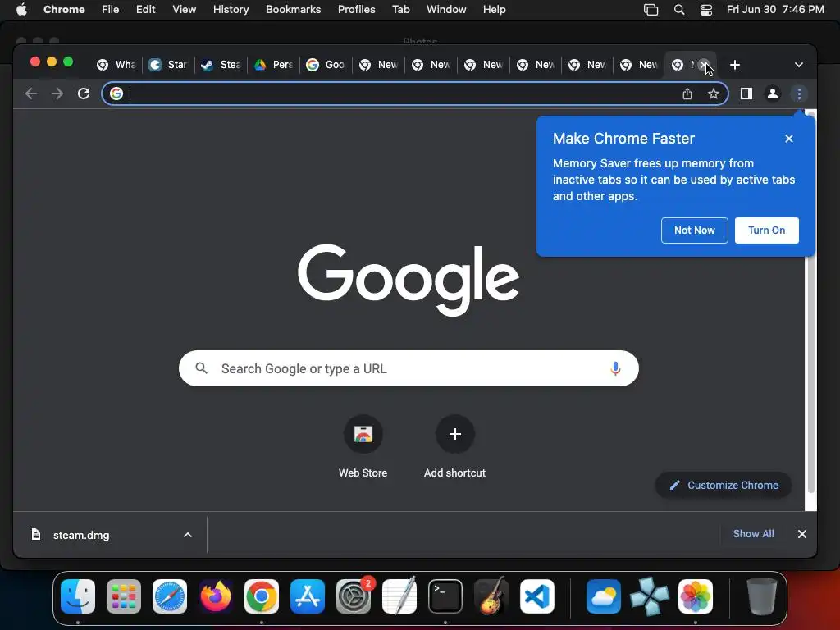Screen dimensions: 840x630
Task: Open Chrome's three-dot menu
Action: (799, 94)
